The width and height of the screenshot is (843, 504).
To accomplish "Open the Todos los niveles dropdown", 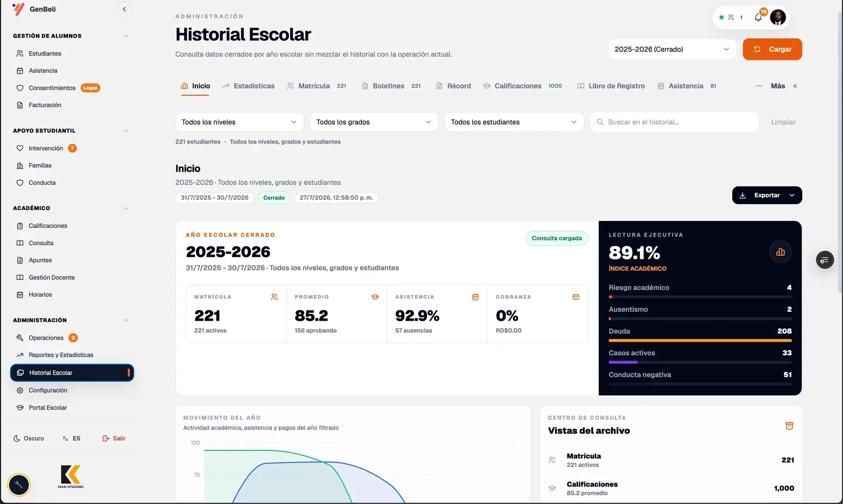I will [239, 122].
